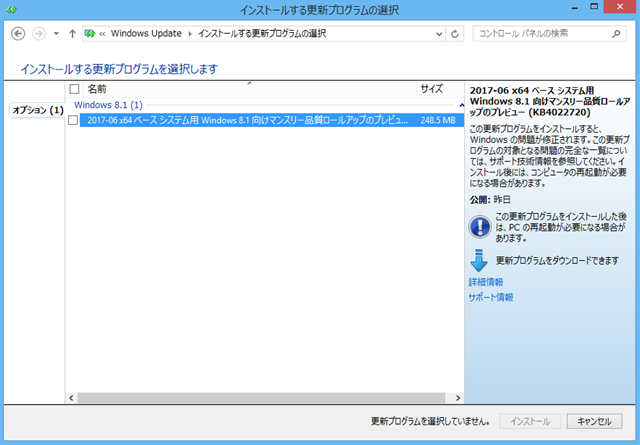This screenshot has height=445, width=640.
Task: Open the address bar history dropdown
Action: pyautogui.click(x=438, y=33)
